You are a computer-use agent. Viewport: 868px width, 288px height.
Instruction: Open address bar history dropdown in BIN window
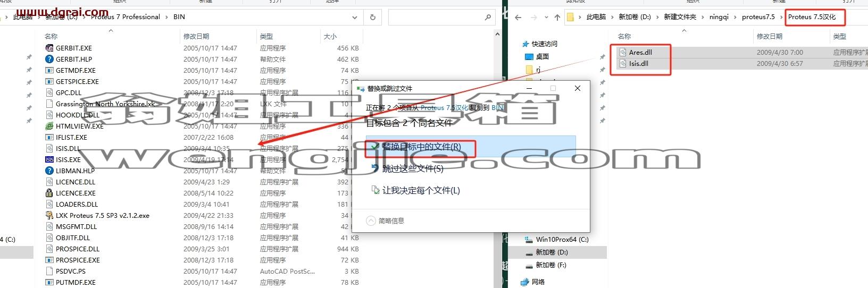355,17
